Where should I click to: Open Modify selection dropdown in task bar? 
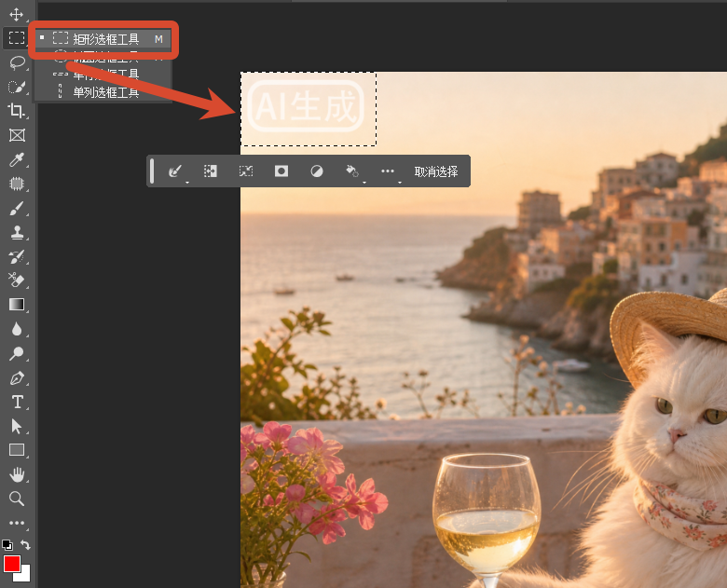pyautogui.click(x=175, y=171)
